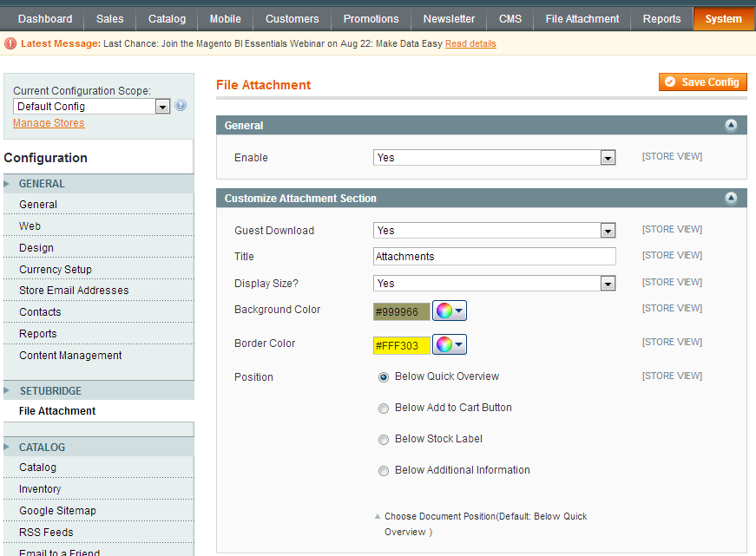
Task: Choose Below Additional Information position
Action: (384, 471)
